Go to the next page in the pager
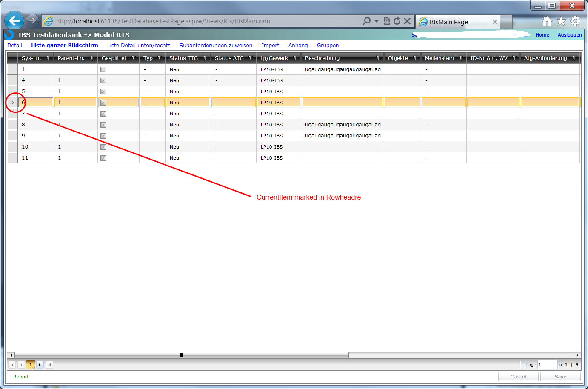Viewport: 588px width, 389px height. (40, 365)
